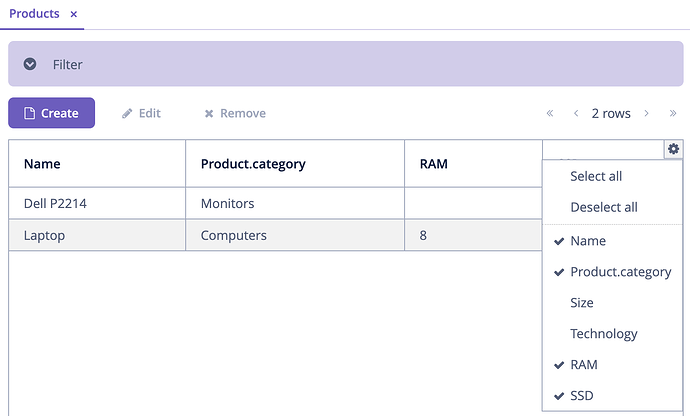Sort by the Name column header
The image size is (690, 416).
42,164
